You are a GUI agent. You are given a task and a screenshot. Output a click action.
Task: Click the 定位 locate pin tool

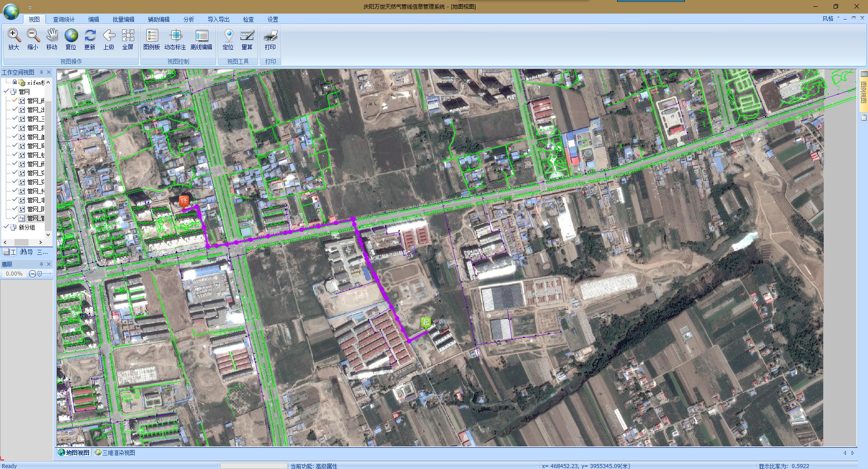pyautogui.click(x=228, y=39)
